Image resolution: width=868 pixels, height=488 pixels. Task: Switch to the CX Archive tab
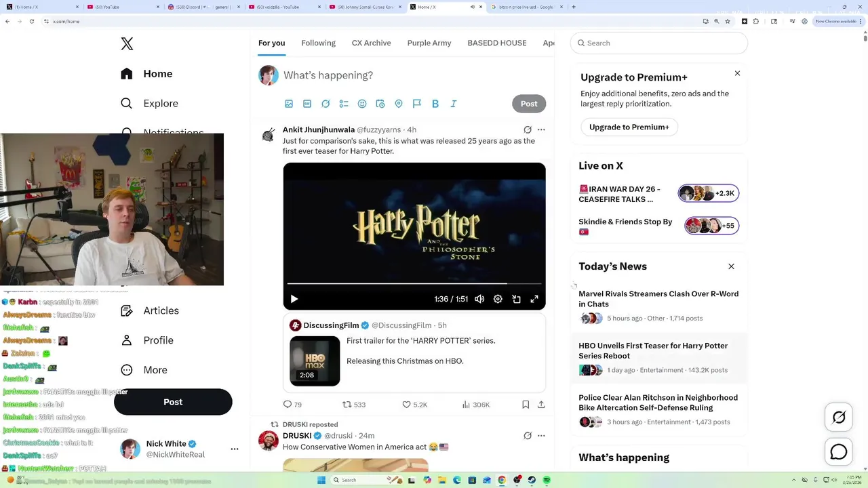click(371, 43)
